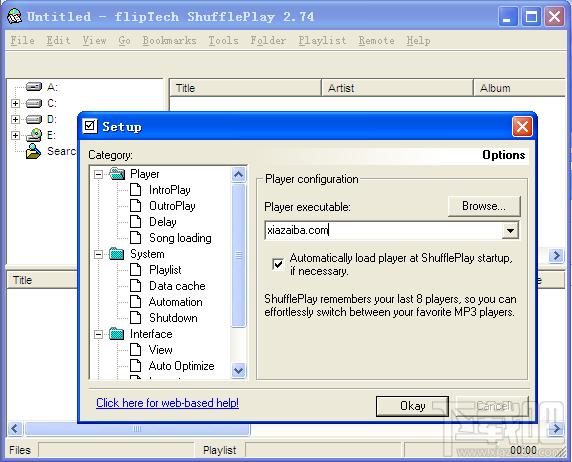The width and height of the screenshot is (572, 462).
Task: Select the Automation category item
Action: click(175, 302)
